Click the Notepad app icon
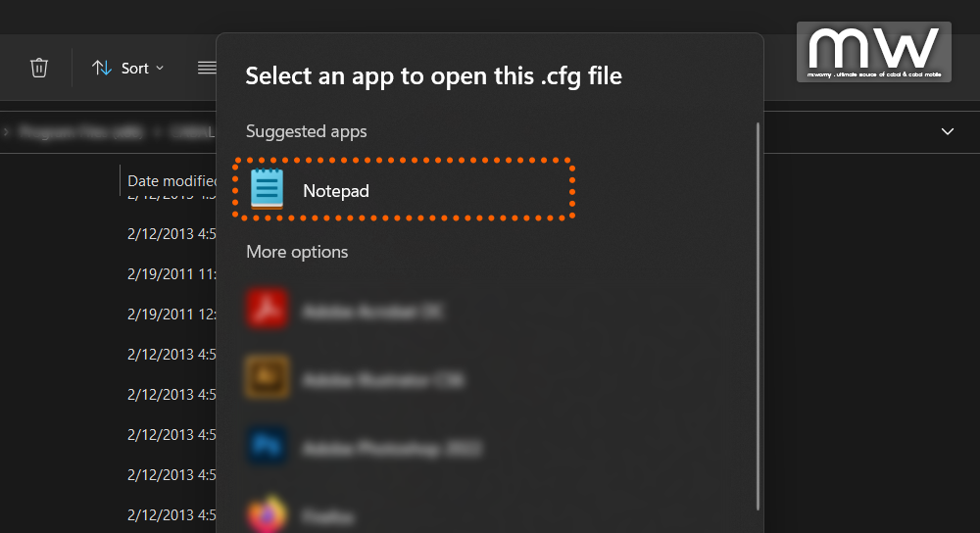980x533 pixels. (x=267, y=189)
